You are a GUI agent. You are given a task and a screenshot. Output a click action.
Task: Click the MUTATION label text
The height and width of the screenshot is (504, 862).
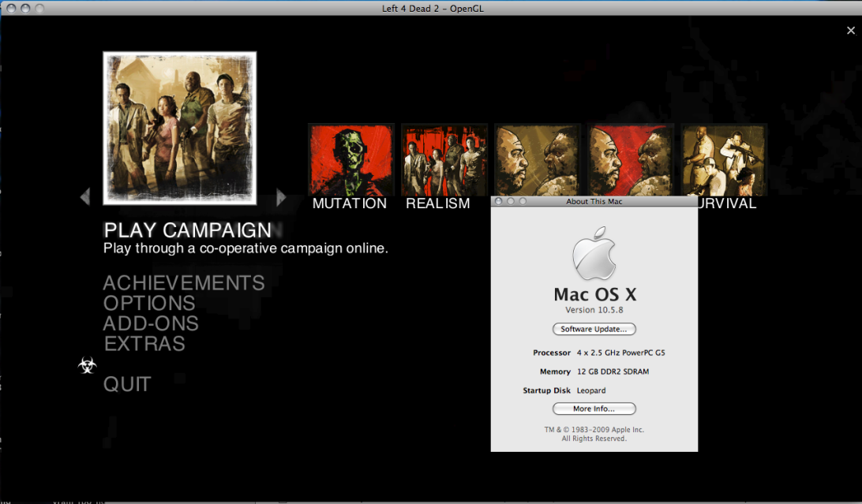tap(350, 203)
